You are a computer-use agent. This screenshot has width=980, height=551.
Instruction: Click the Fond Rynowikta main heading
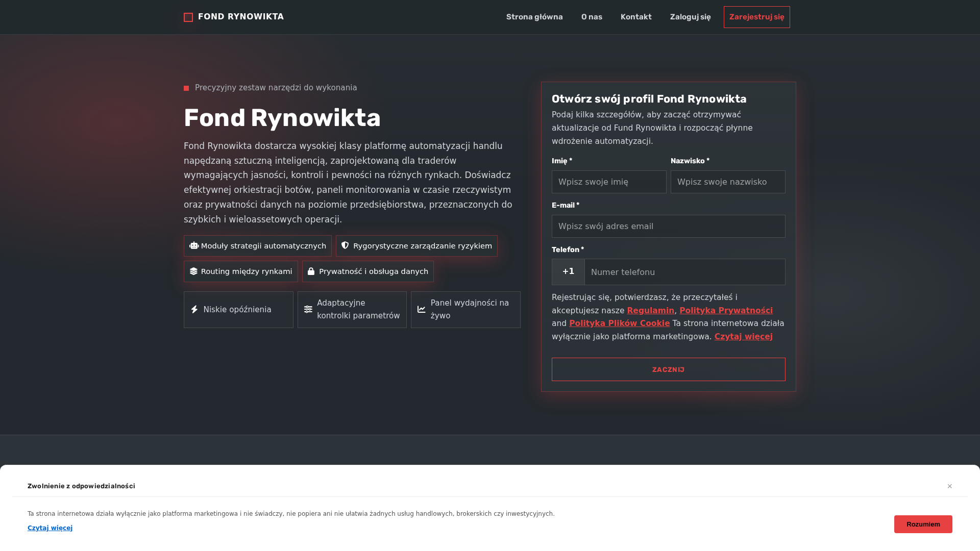pyautogui.click(x=282, y=118)
